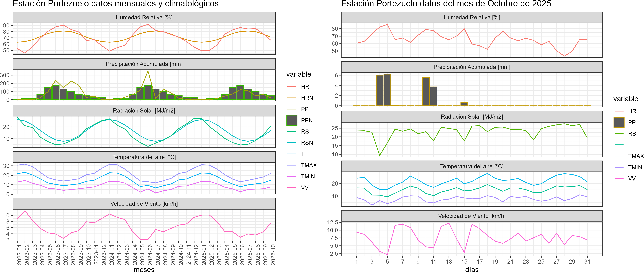This screenshot has width=644, height=272.
Task: Click the PPN gray box legend swatch
Action: coord(292,120)
